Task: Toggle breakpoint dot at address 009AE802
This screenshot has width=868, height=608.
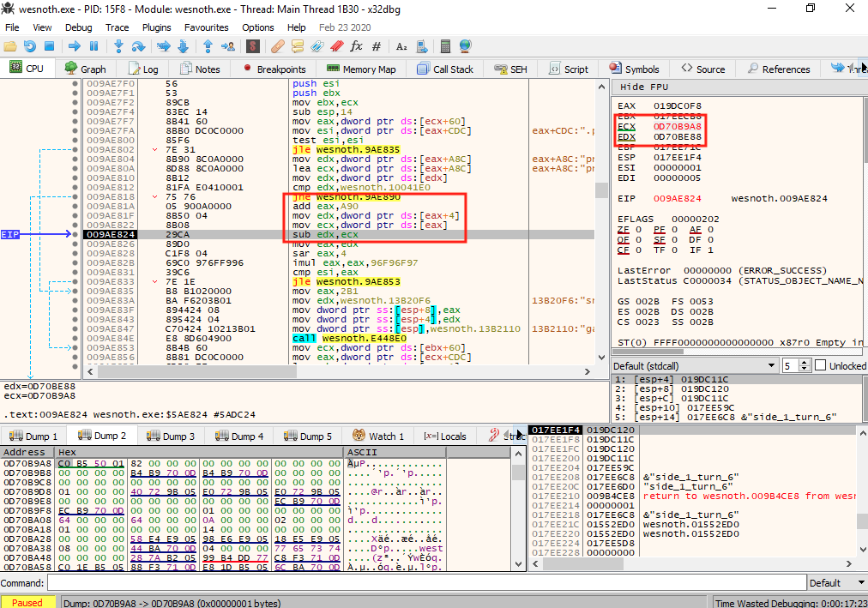Action: click(75, 149)
